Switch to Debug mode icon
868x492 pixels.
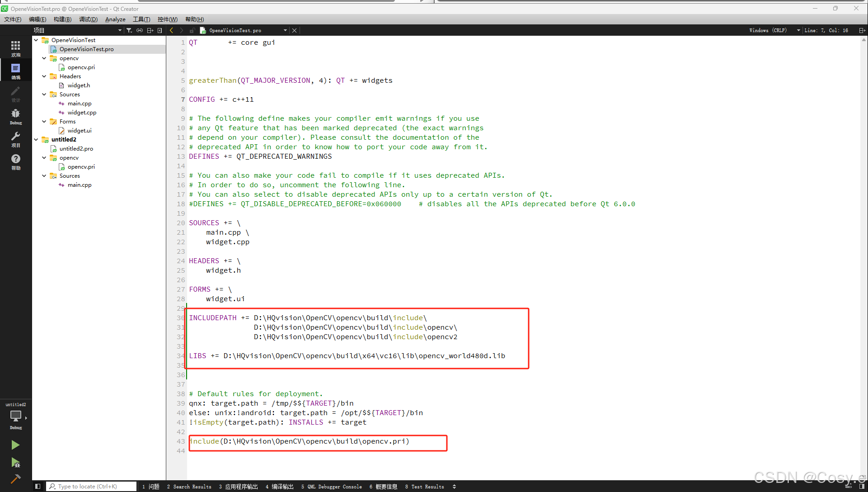coord(15,116)
